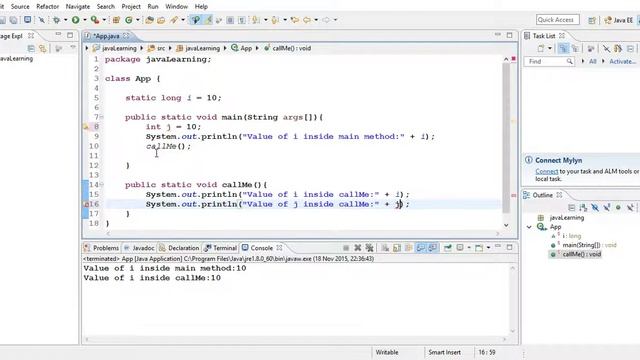Toggle Hide Fields in Outline toolbar

tap(595, 208)
